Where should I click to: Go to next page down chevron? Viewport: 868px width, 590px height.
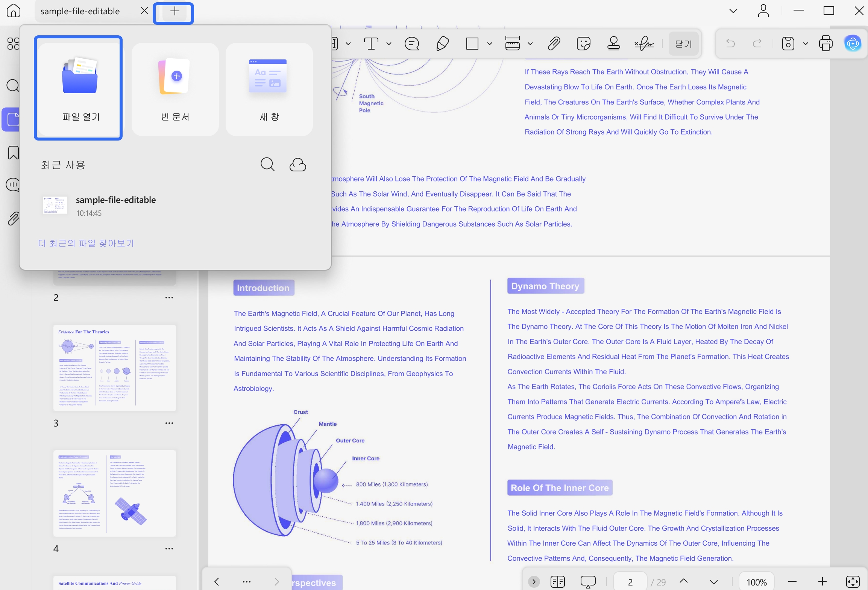[714, 582]
